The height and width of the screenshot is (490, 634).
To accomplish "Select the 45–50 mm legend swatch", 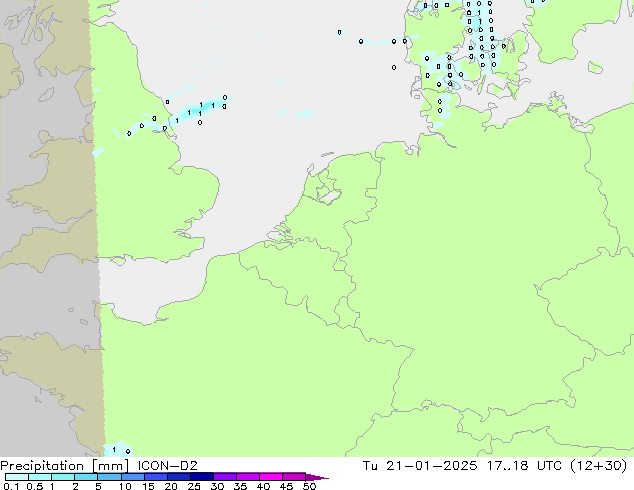I will point(294,477).
